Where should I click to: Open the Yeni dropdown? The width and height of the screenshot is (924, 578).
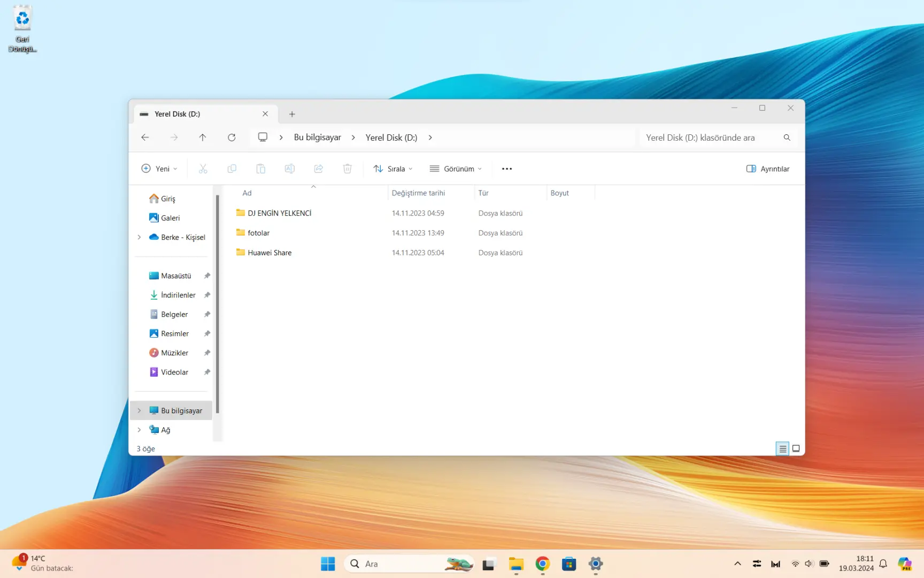pos(159,169)
